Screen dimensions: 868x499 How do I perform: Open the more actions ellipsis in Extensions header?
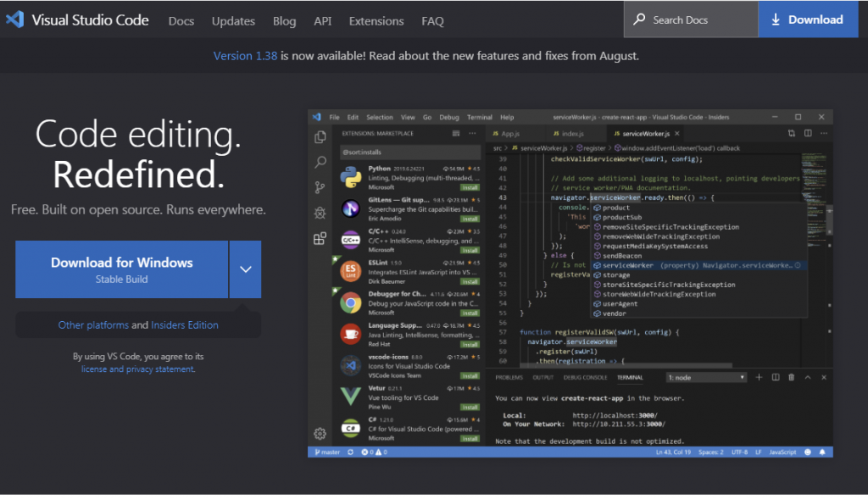coord(472,133)
